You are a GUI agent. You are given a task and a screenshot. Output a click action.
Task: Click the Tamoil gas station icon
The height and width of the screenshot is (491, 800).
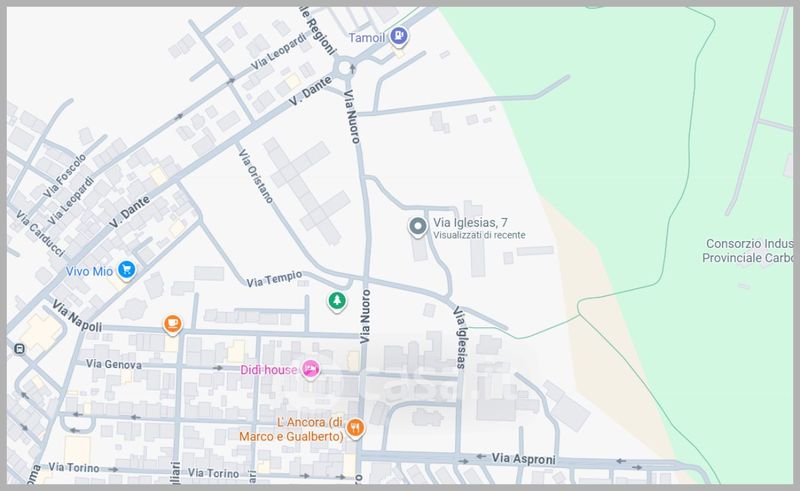pyautogui.click(x=400, y=37)
